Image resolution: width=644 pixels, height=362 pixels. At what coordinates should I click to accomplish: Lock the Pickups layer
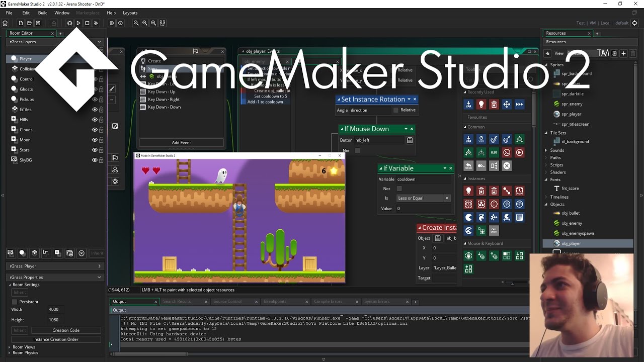[101, 100]
